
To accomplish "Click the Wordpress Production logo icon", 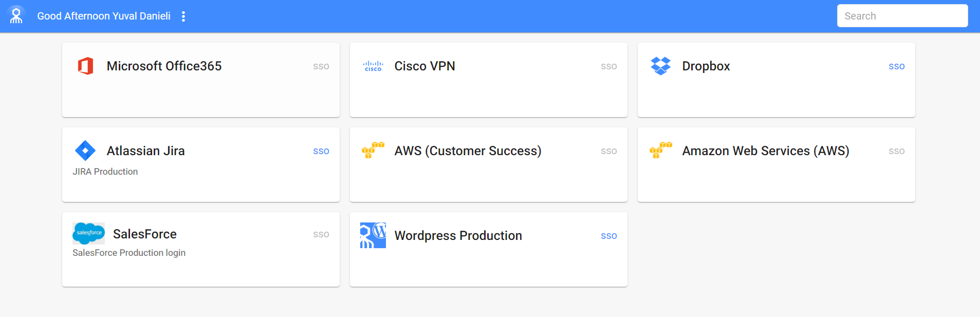I will 373,235.
